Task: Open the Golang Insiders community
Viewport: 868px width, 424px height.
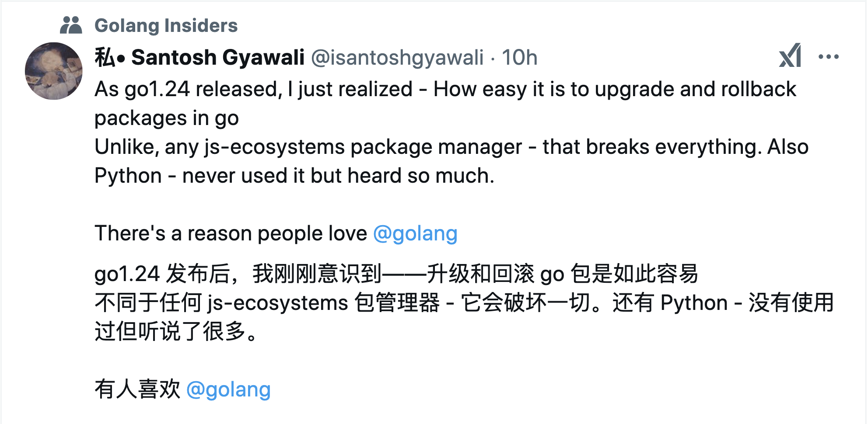Action: point(166,25)
